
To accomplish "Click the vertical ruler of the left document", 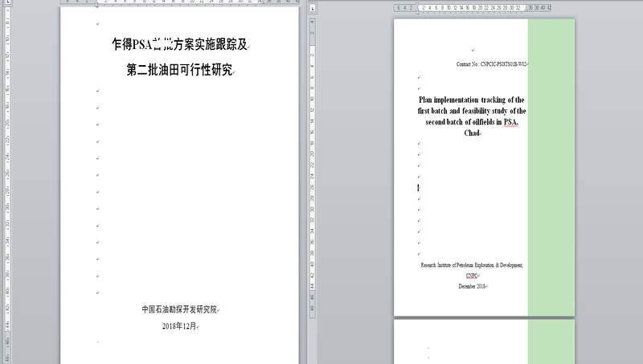I will coord(7,177).
